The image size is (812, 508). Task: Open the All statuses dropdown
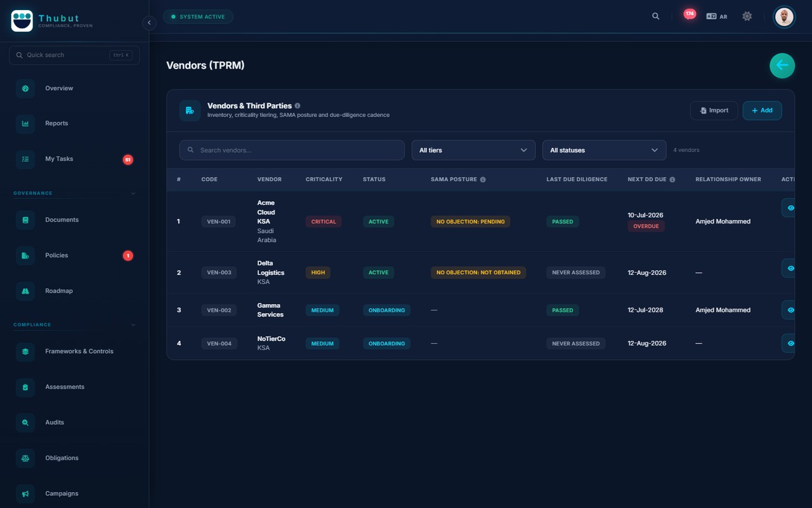604,150
